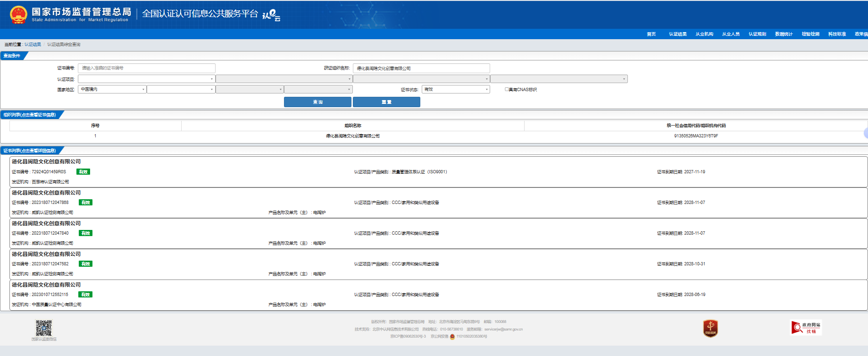This screenshot has width=868, height=356.
Task: Expand the 认证项目 first dropdown
Action: click(146, 79)
